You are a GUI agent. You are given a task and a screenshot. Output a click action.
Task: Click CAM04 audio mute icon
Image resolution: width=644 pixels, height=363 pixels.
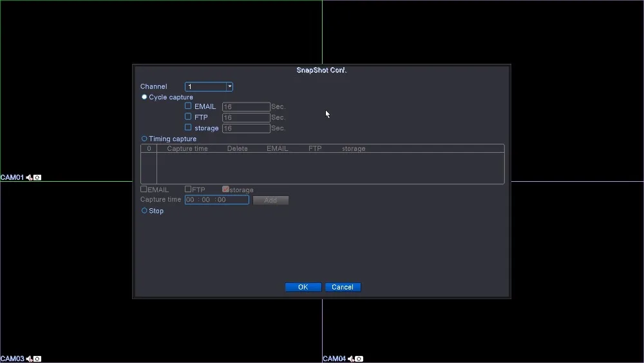click(x=351, y=359)
